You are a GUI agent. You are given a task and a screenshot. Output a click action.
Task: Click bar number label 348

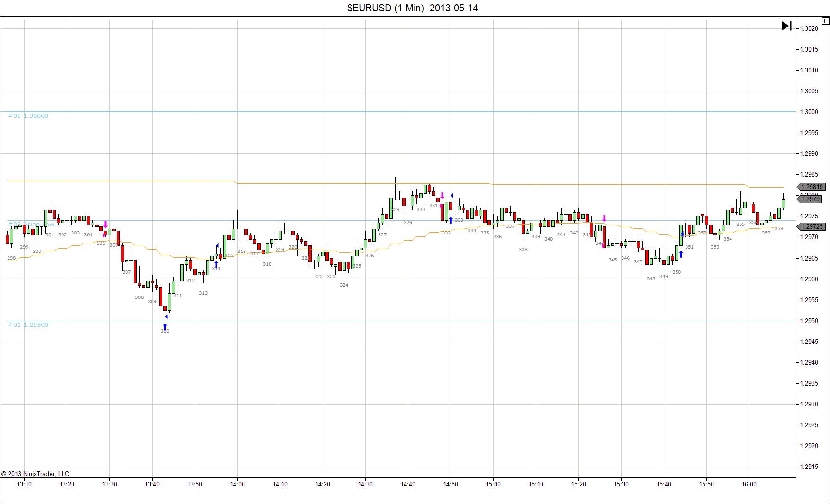coord(651,279)
